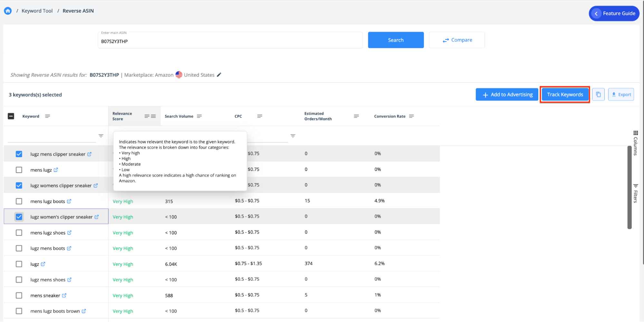The width and height of the screenshot is (644, 322).
Task: Open external link icon for lugz mens boots
Action: coord(69,248)
